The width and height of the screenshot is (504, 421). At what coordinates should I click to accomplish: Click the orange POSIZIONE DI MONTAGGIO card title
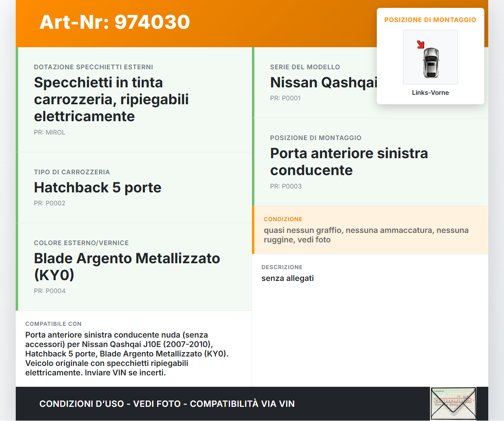pyautogui.click(x=430, y=20)
